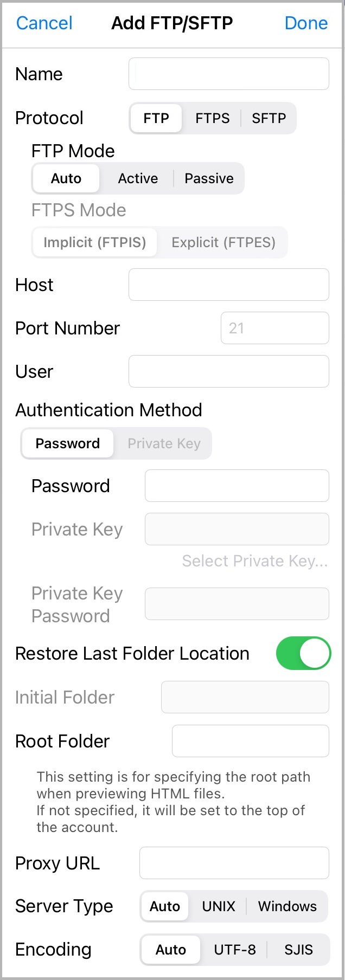This screenshot has height=980, width=345.
Task: Select Password as Authentication Method
Action: point(67,443)
